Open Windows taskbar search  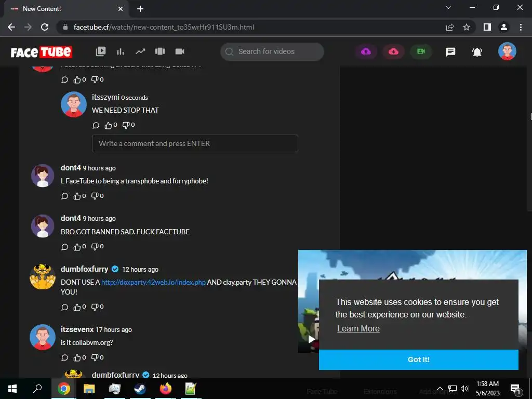point(37,389)
